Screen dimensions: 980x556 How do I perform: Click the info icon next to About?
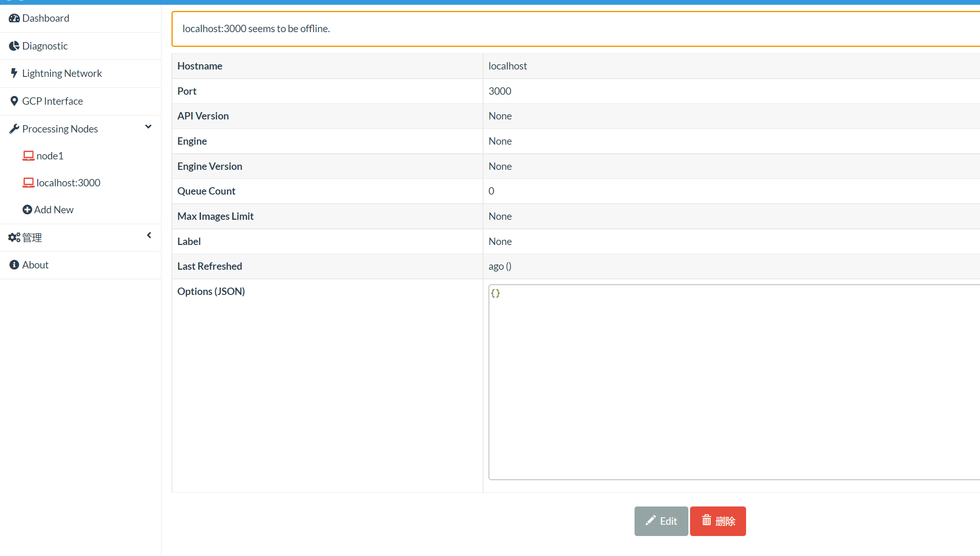pyautogui.click(x=13, y=265)
